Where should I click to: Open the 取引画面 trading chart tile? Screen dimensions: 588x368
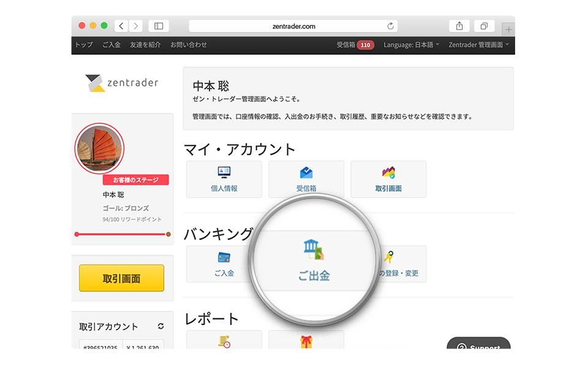pyautogui.click(x=388, y=173)
